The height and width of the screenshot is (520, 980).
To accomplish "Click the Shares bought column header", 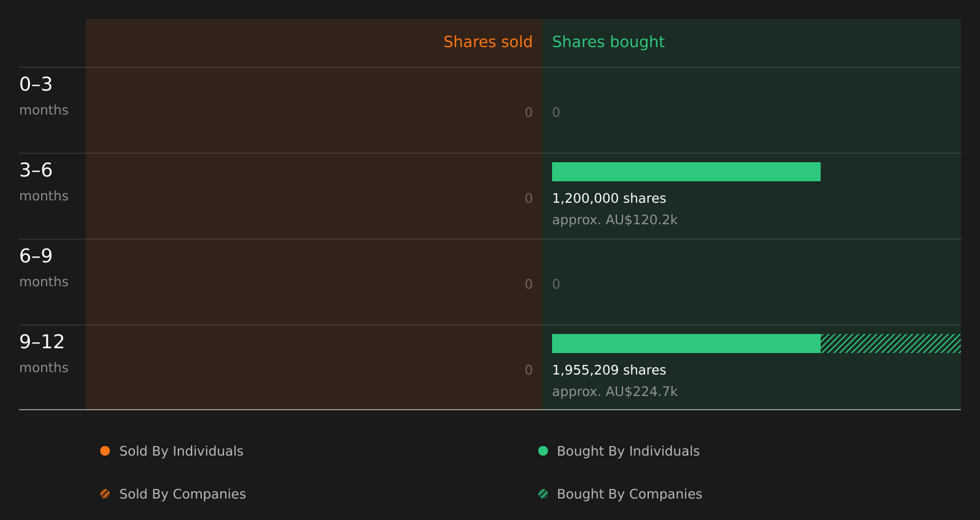I will (x=608, y=42).
